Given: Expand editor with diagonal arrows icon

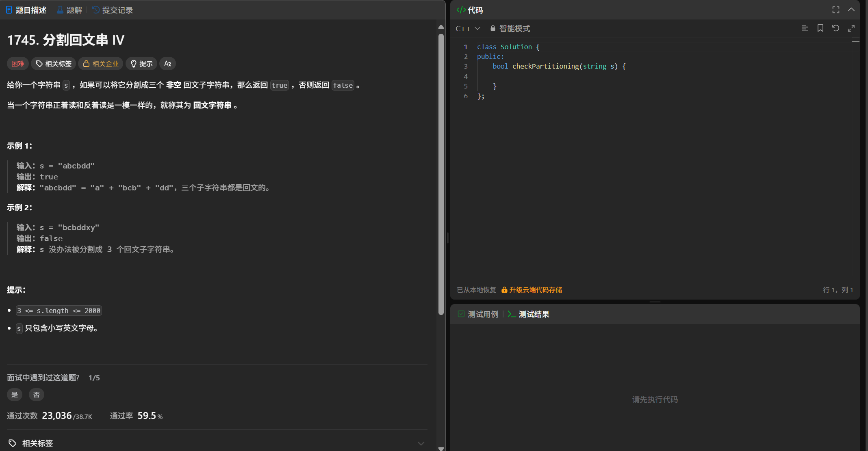Looking at the screenshot, I should tap(851, 28).
